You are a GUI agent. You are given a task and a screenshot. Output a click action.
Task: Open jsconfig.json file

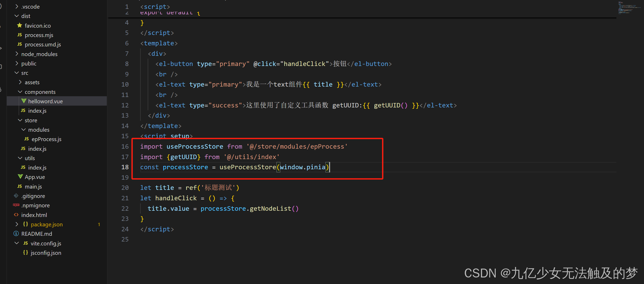click(46, 253)
